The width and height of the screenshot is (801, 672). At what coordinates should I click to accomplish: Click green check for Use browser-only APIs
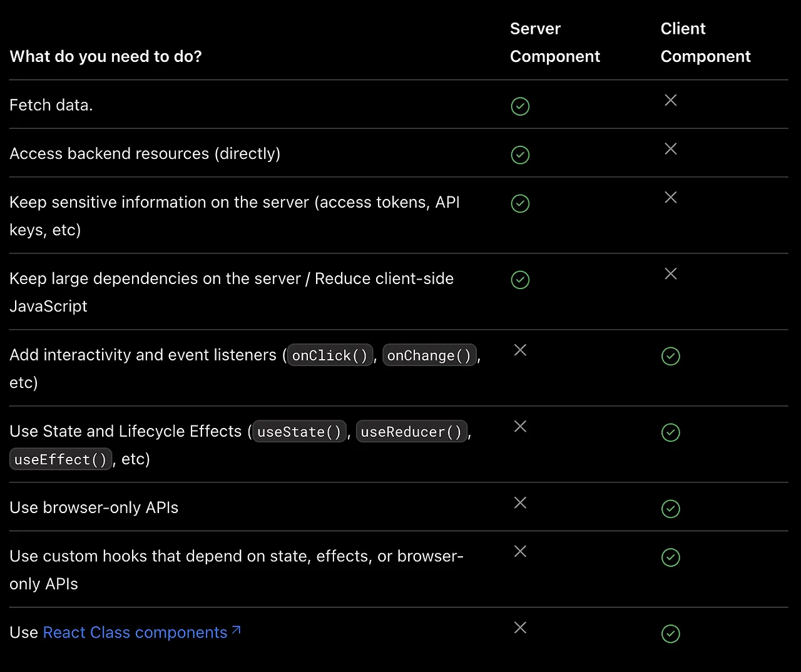coord(670,509)
